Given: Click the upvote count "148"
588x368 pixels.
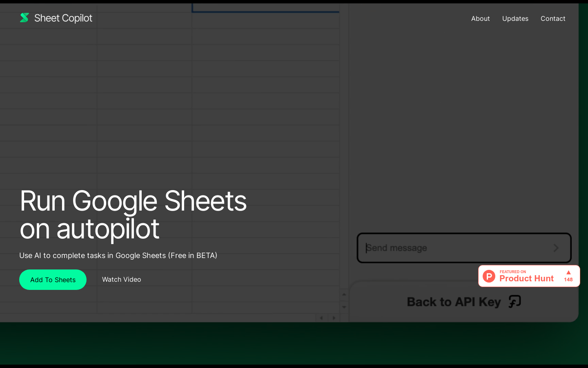Looking at the screenshot, I should pyautogui.click(x=568, y=279).
